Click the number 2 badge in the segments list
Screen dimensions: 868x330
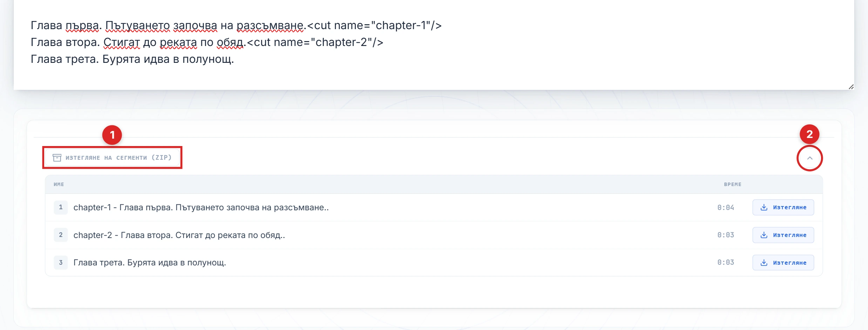tap(61, 235)
